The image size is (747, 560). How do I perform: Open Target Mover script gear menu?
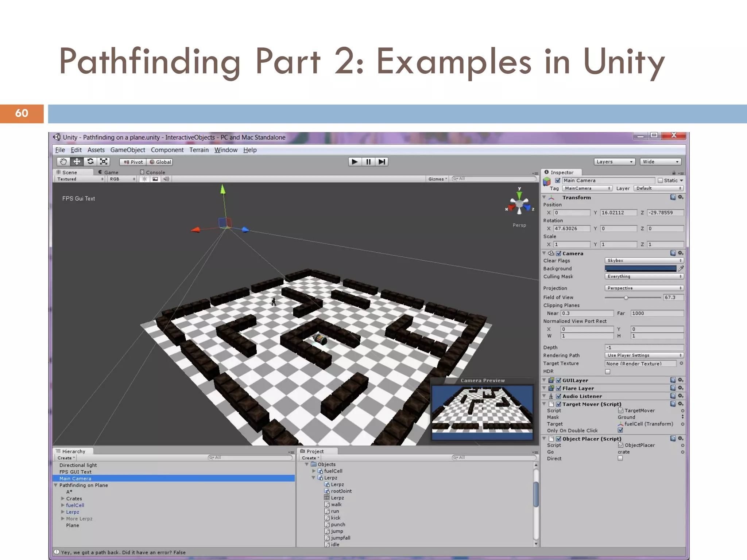click(x=681, y=404)
